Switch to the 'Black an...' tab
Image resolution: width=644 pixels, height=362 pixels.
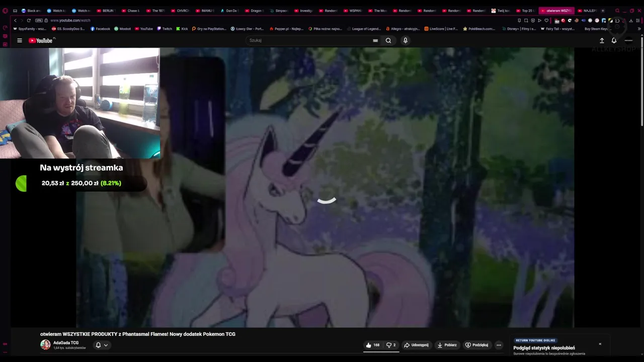pos(32,11)
